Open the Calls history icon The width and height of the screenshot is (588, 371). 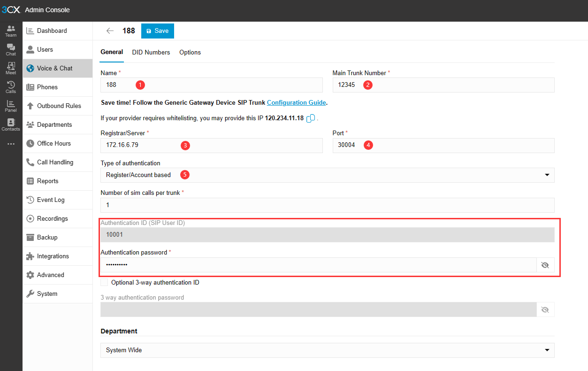pyautogui.click(x=11, y=87)
